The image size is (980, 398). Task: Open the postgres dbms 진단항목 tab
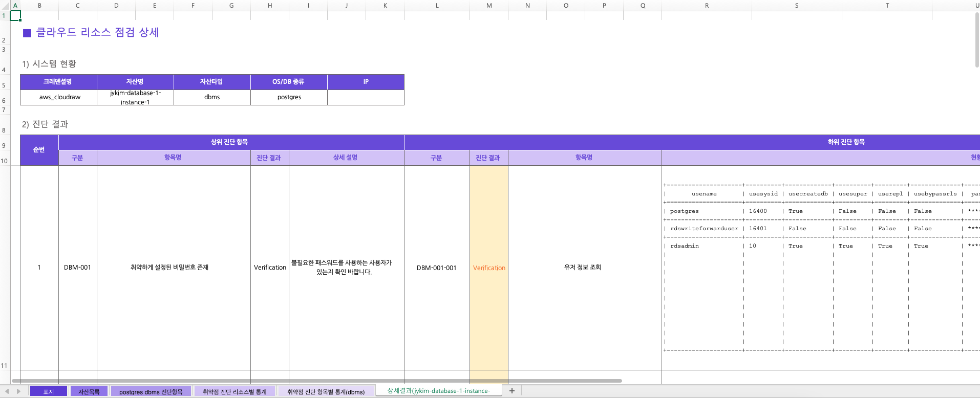coord(151,391)
